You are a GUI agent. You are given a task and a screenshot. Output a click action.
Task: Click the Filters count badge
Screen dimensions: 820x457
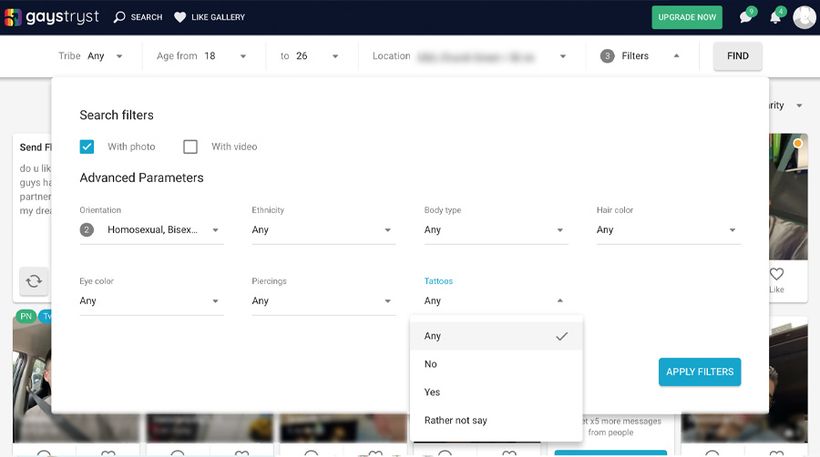(x=607, y=56)
